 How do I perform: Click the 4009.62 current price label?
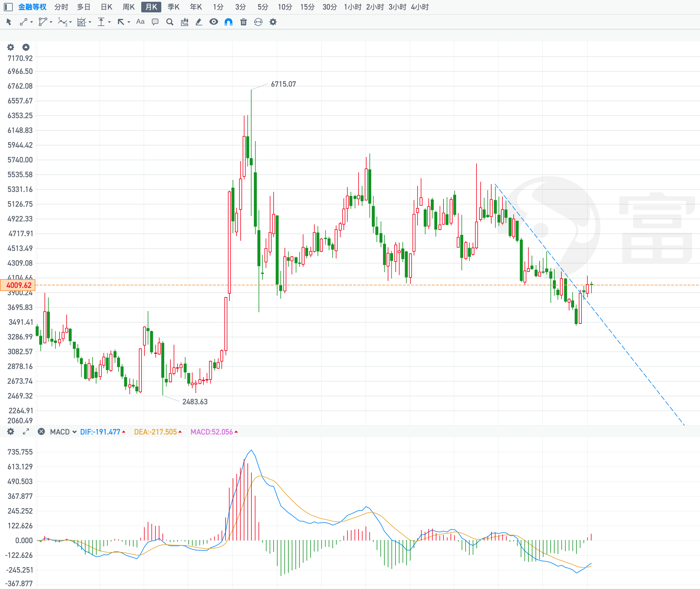pyautogui.click(x=18, y=285)
